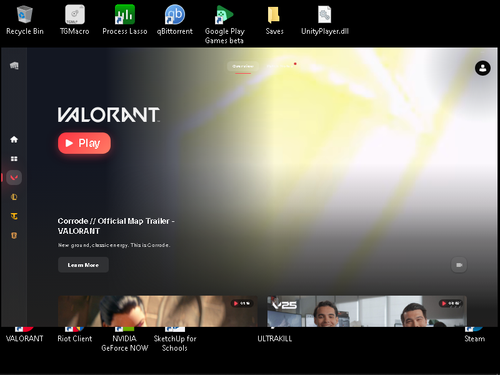Open the games library grid icon

[14, 159]
